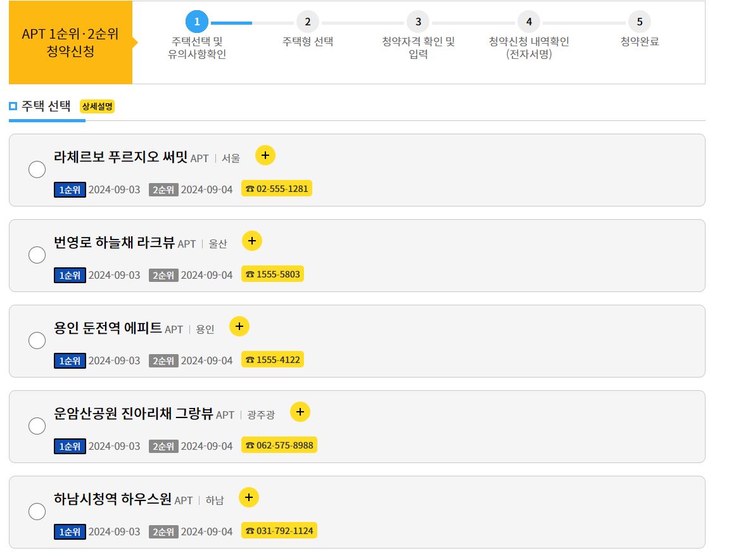This screenshot has width=729, height=560.
Task: Click title 하남시청역 하우스원
Action: point(113,499)
